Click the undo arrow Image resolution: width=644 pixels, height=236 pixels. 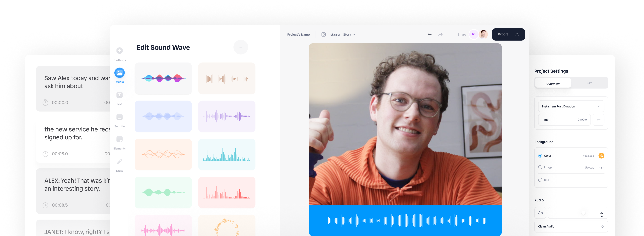(430, 34)
